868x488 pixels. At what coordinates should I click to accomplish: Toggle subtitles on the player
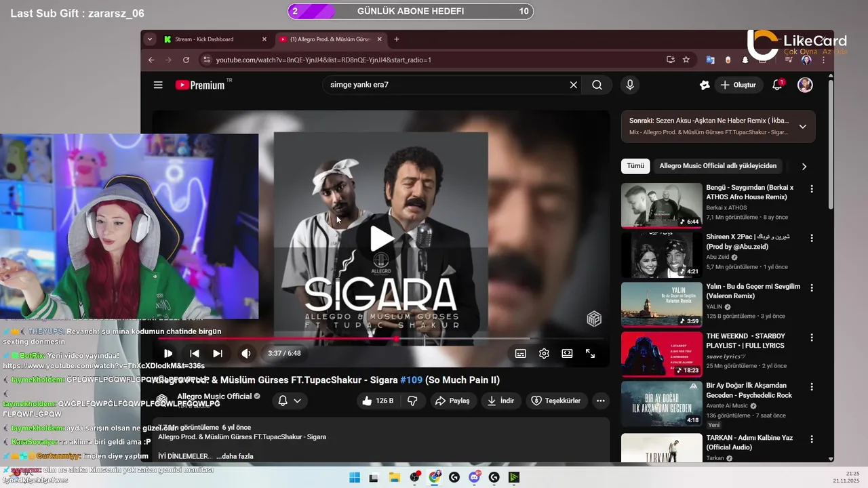click(x=521, y=353)
